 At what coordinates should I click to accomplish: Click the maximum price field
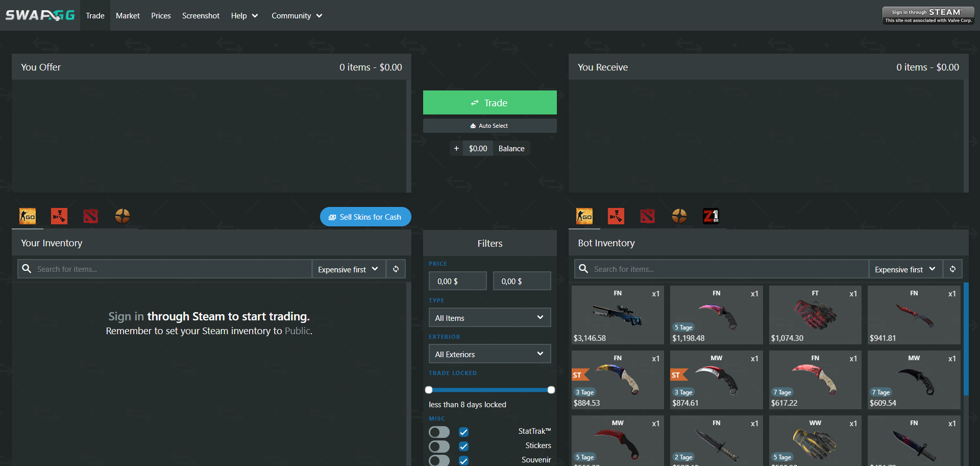coord(522,281)
